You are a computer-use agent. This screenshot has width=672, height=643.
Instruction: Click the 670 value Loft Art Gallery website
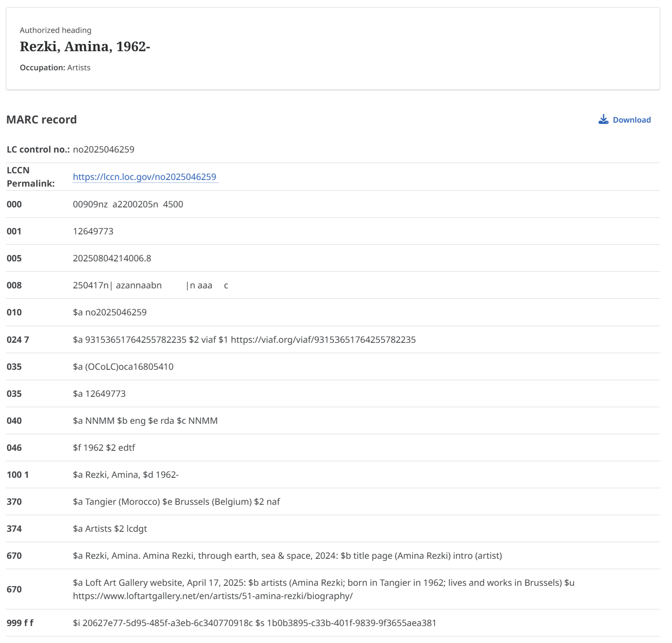tap(324, 590)
